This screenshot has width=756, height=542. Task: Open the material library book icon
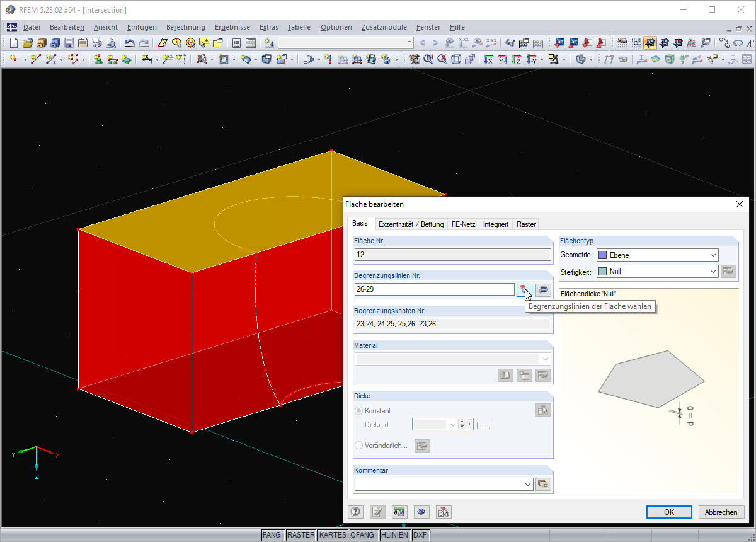click(x=505, y=376)
